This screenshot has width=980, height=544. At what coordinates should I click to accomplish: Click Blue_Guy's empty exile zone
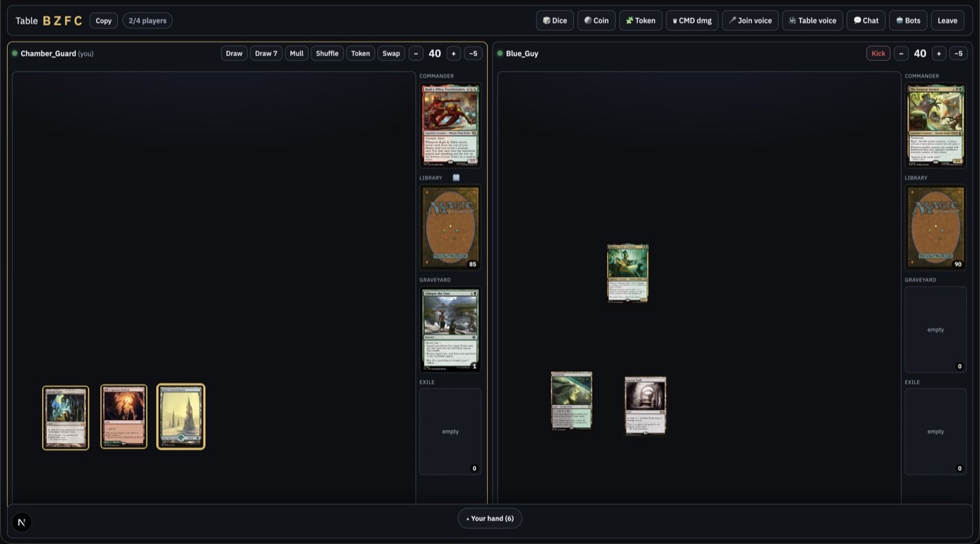click(x=935, y=431)
